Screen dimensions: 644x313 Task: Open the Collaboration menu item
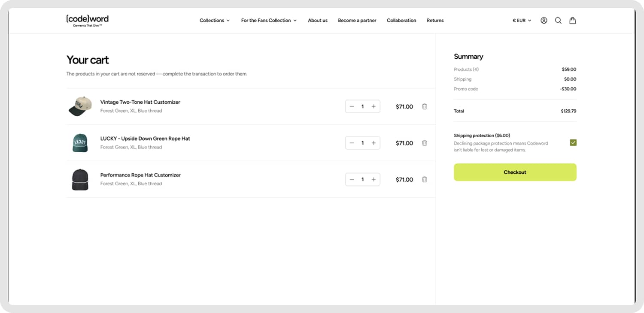tap(401, 21)
